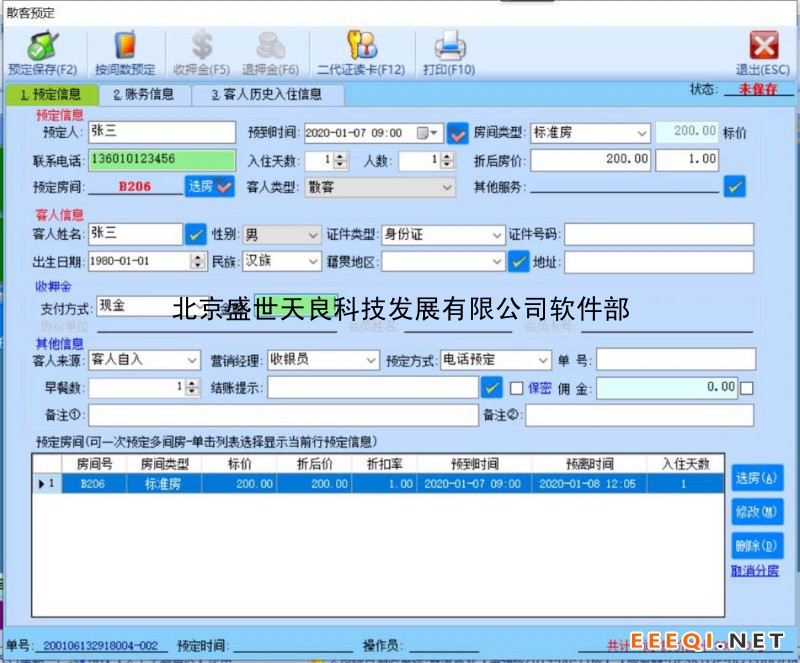Image resolution: width=800 pixels, height=663 pixels.
Task: Click checkmark icon beside 其他服务 field
Action: [735, 186]
